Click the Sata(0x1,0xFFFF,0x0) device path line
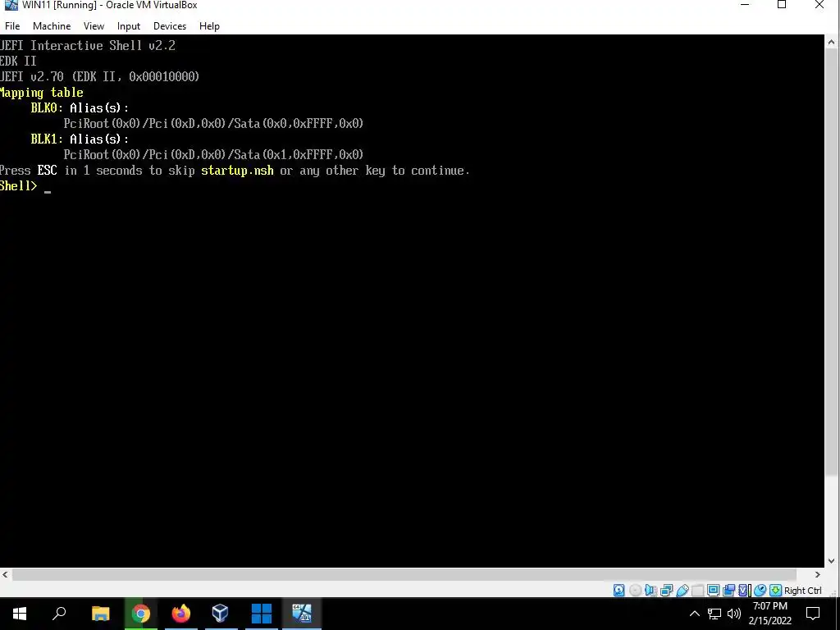Image resolution: width=840 pixels, height=630 pixels. (213, 155)
